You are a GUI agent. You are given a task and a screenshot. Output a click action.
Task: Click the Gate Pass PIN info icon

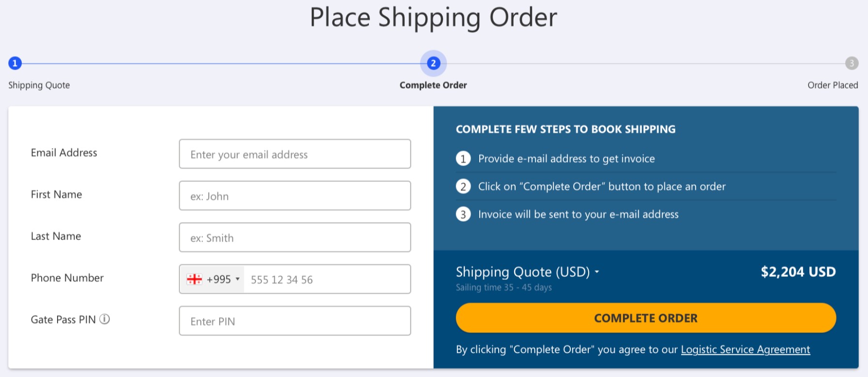point(105,319)
